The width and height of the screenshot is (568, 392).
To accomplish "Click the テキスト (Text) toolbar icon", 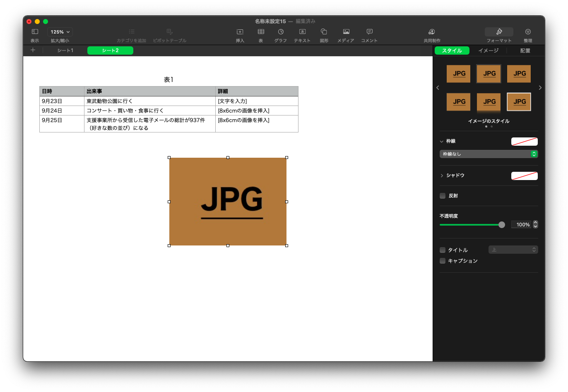I will (x=302, y=32).
